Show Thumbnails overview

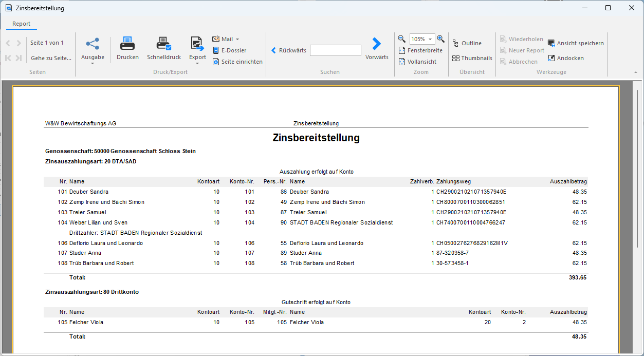[472, 58]
